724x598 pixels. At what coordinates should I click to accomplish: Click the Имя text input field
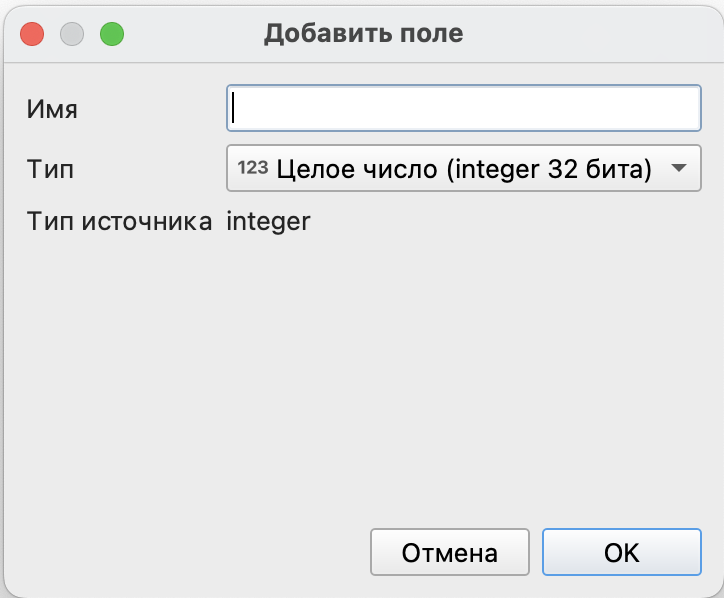(x=464, y=108)
